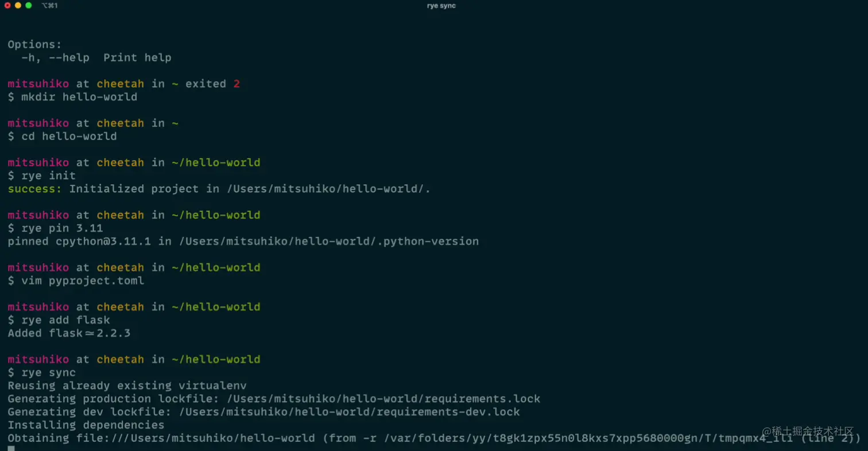Click the 'Added flask≃2.2.3' output

point(69,333)
